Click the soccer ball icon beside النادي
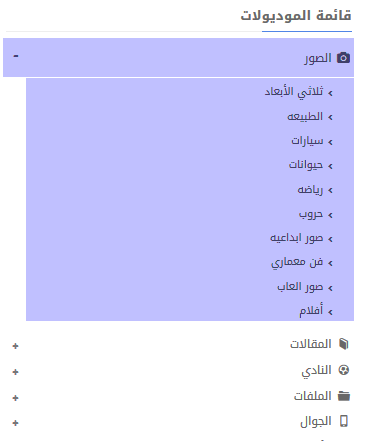 (344, 370)
